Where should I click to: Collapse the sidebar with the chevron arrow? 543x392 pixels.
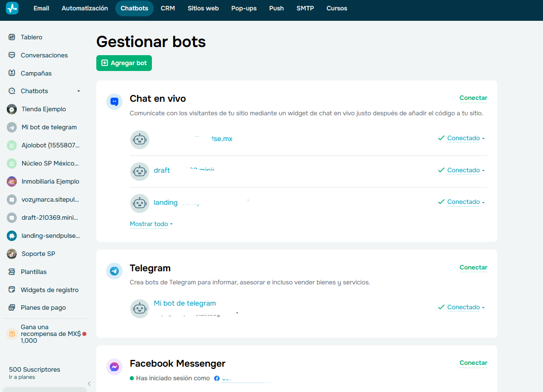point(89,383)
